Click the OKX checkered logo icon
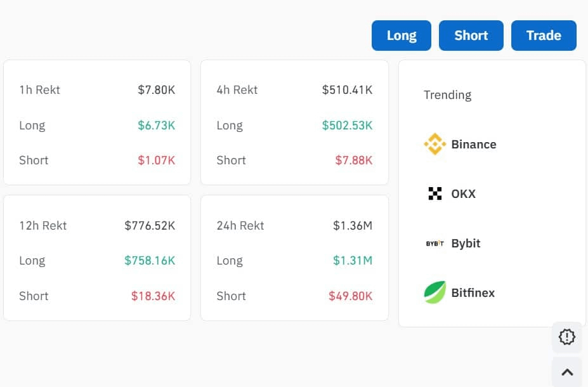The image size is (588, 387). click(435, 193)
